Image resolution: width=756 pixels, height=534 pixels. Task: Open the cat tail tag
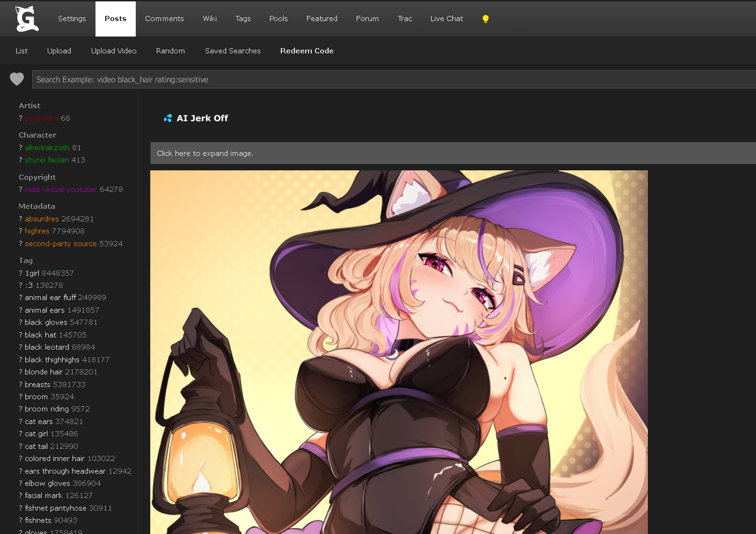click(36, 446)
